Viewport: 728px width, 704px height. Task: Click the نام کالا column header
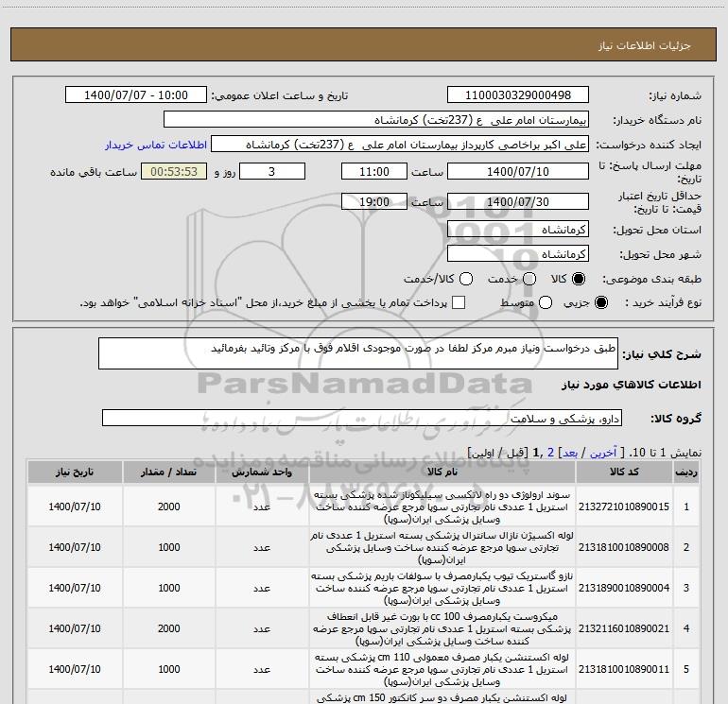[442, 472]
